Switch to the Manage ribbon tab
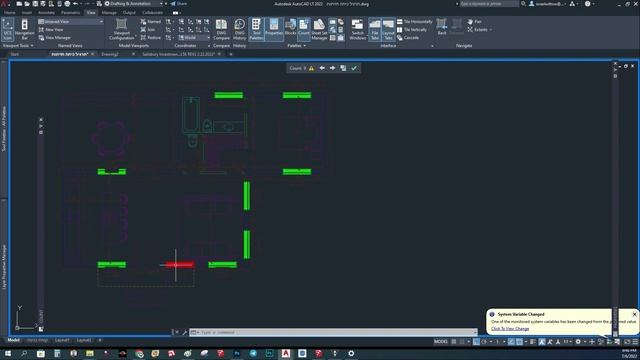 (109, 13)
